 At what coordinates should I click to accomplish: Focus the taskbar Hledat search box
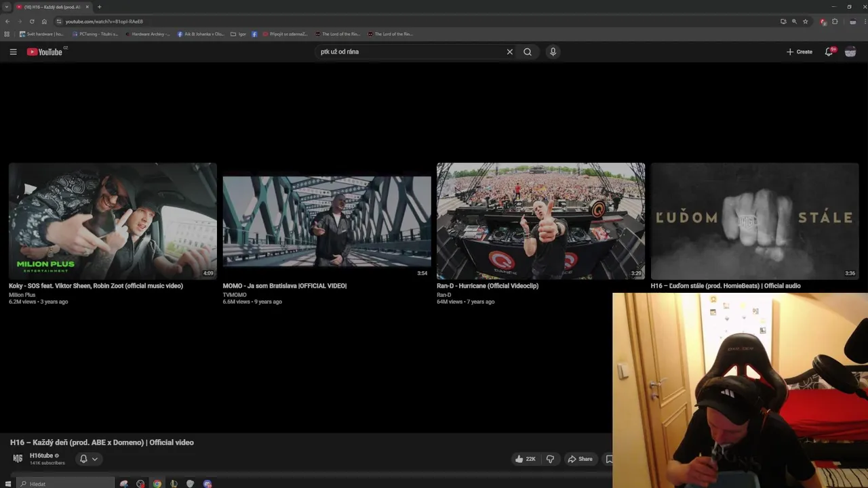point(66,484)
